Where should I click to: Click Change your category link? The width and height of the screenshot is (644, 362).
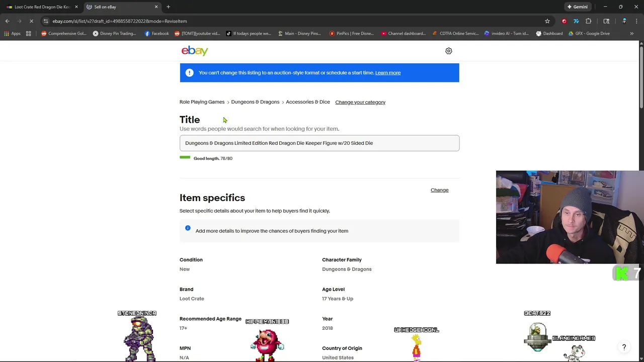[360, 102]
